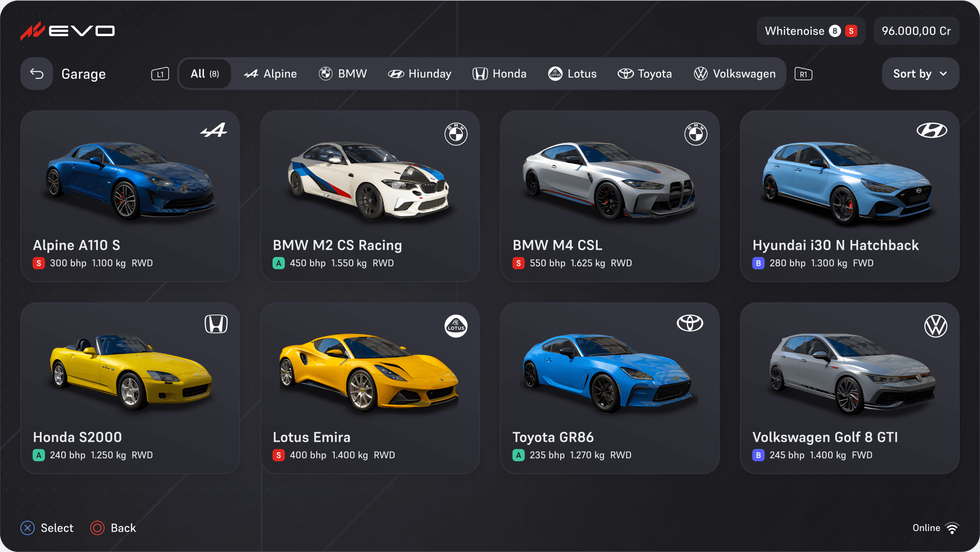This screenshot has width=980, height=552.
Task: Click A class badge on BMW M2 CS Racing
Action: (x=279, y=263)
